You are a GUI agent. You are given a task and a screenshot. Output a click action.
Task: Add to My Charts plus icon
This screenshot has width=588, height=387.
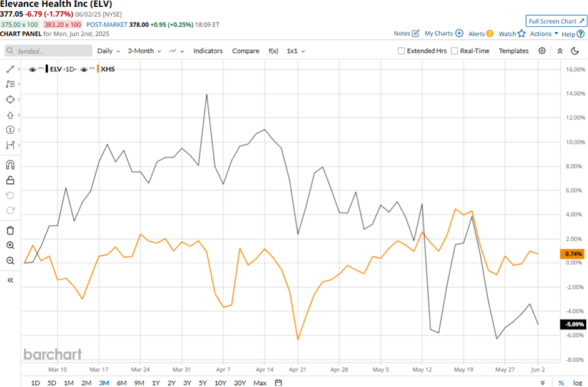(459, 33)
